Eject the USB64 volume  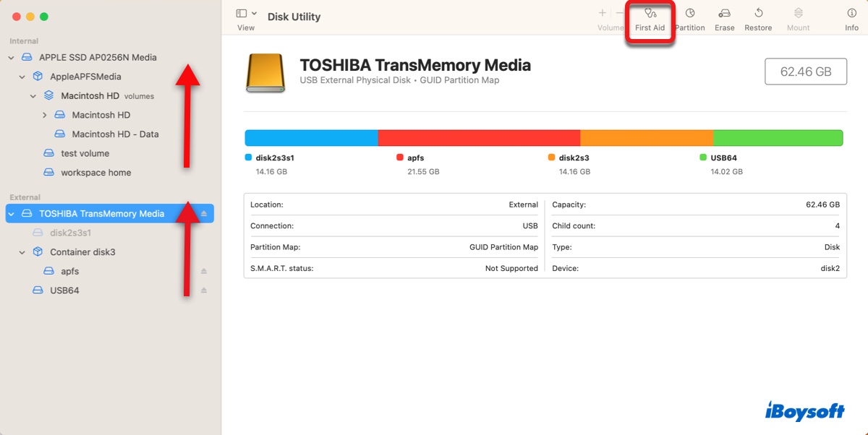(x=204, y=290)
